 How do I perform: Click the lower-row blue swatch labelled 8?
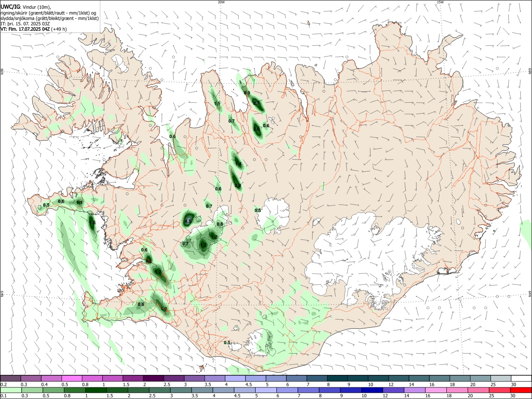[x=330, y=390]
